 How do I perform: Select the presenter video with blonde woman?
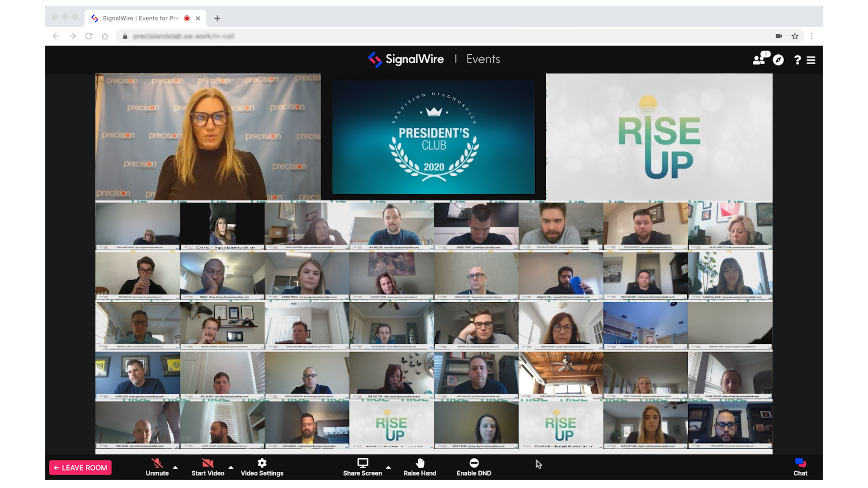[x=208, y=137]
